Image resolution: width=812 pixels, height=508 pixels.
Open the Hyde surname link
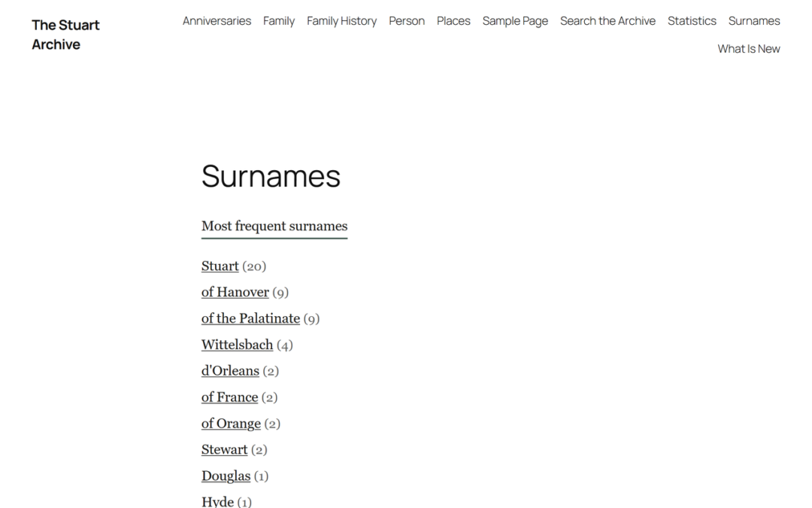[x=217, y=501]
